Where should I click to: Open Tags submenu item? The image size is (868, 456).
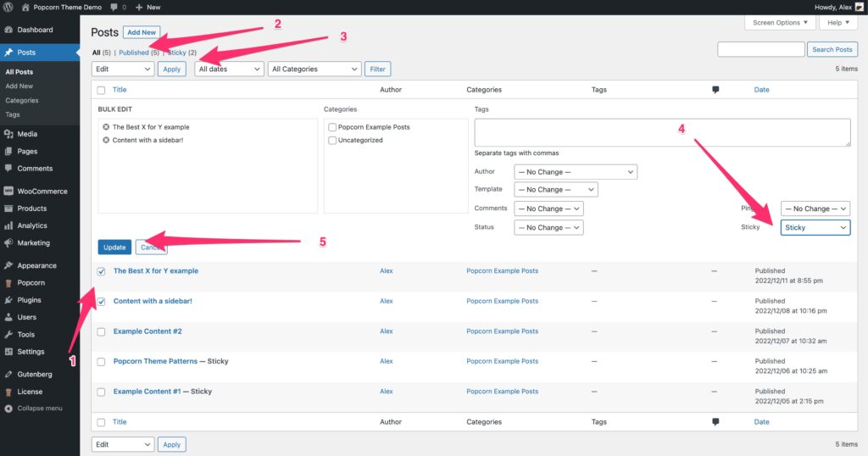pos(13,114)
